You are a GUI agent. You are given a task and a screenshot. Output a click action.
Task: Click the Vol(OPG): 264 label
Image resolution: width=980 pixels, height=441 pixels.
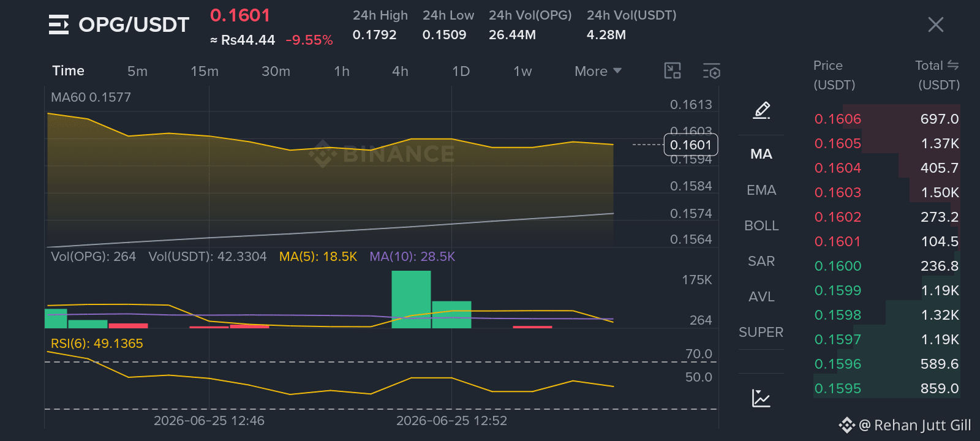click(93, 257)
